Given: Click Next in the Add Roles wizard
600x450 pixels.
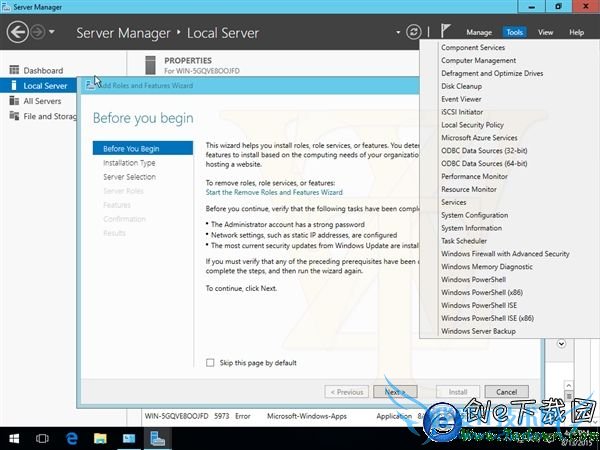Looking at the screenshot, I should 395,392.
